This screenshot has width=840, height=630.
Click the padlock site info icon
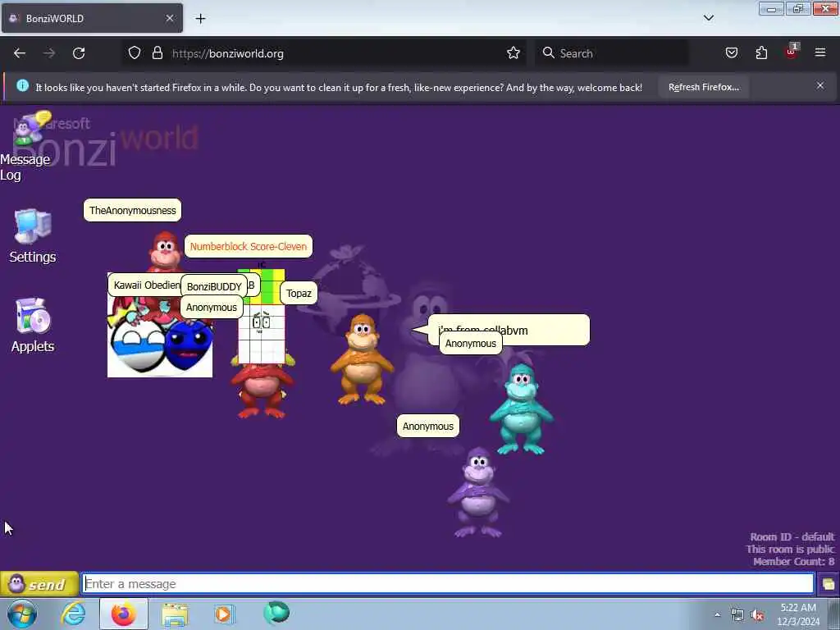(157, 53)
